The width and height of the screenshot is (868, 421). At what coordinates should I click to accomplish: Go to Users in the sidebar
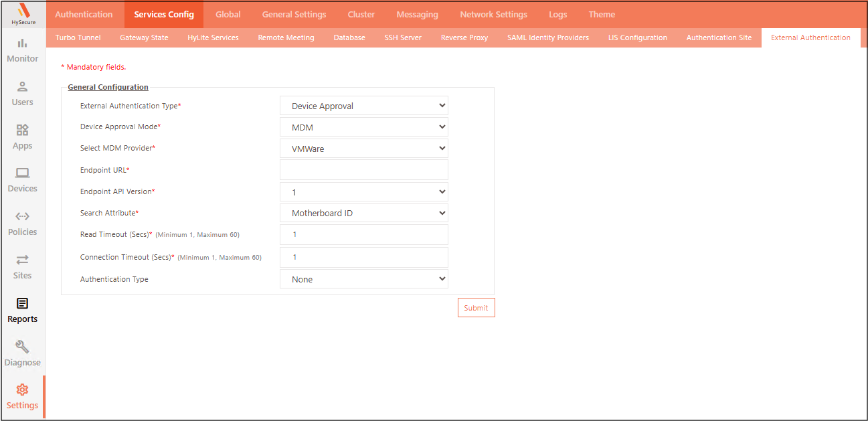click(x=22, y=87)
